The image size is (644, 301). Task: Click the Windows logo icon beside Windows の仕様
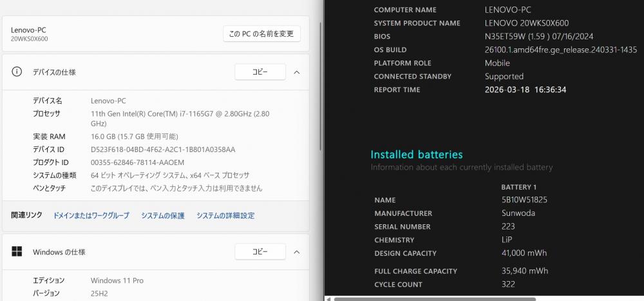[x=17, y=252]
